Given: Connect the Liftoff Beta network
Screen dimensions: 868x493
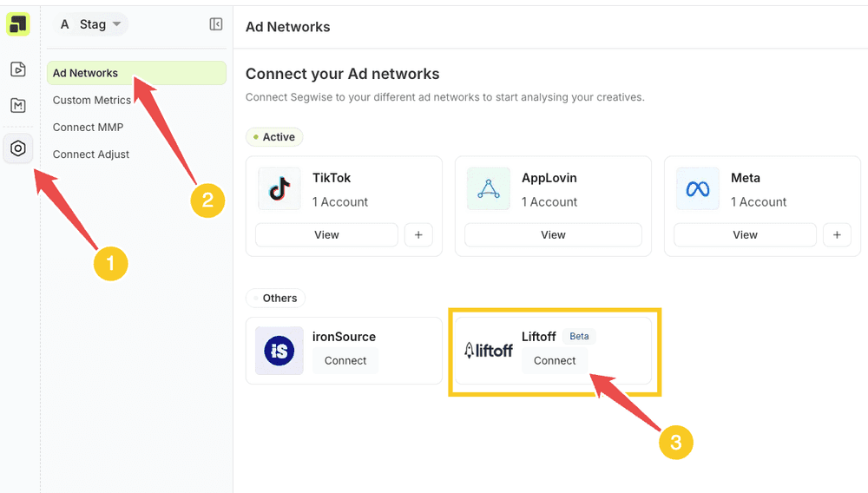Looking at the screenshot, I should point(555,361).
